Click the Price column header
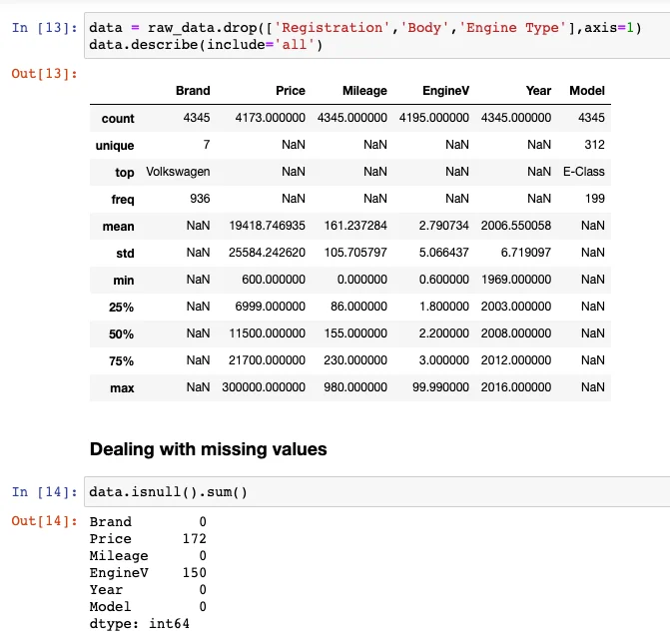Image resolution: width=670 pixels, height=644 pixels. (x=291, y=91)
